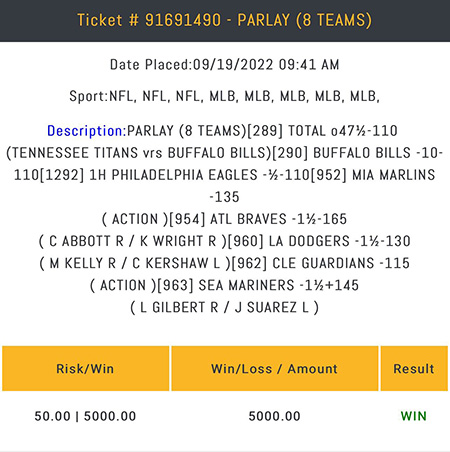Click the Sport list line
450x452 pixels.
[224, 96]
